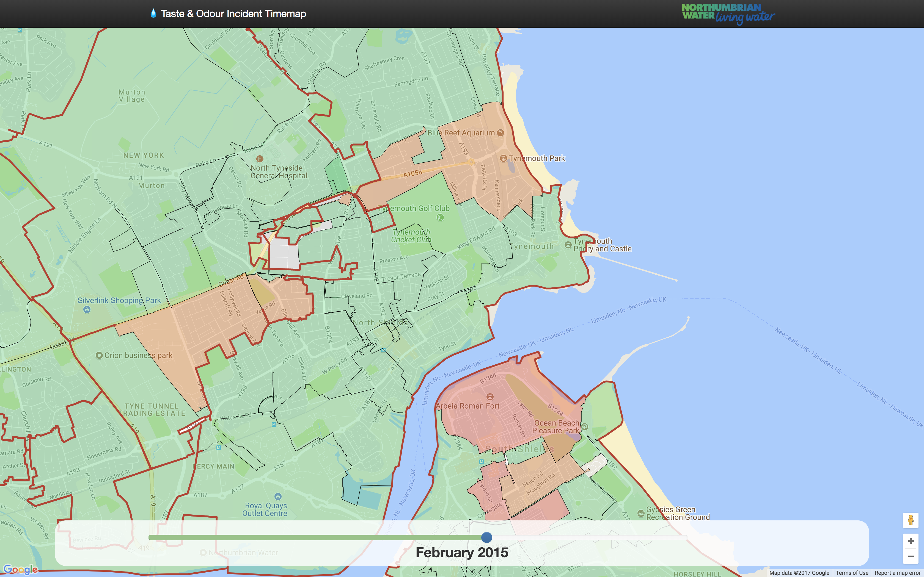Click the Tynemouth Park marker icon
The width and height of the screenshot is (924, 577).
[503, 158]
